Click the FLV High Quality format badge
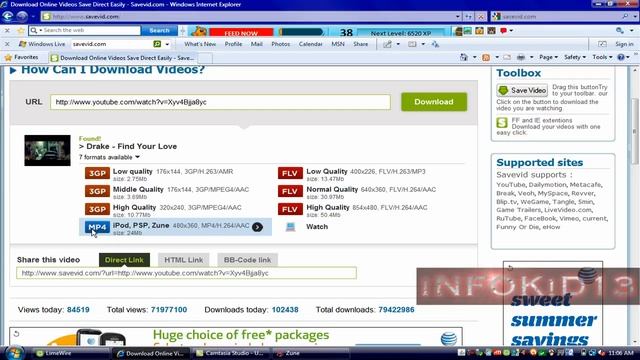The height and width of the screenshot is (360, 640). 290,209
